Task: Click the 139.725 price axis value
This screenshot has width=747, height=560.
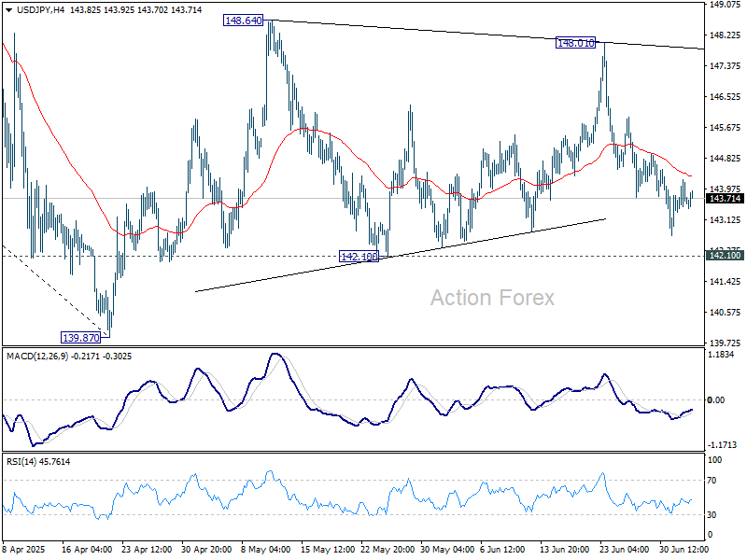Action: pos(726,343)
